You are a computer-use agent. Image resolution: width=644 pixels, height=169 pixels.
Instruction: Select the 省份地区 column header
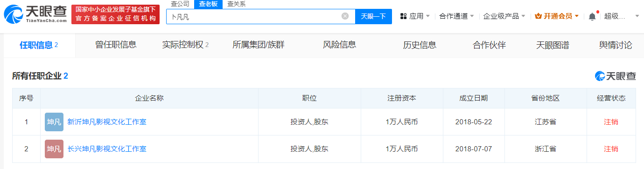click(546, 98)
